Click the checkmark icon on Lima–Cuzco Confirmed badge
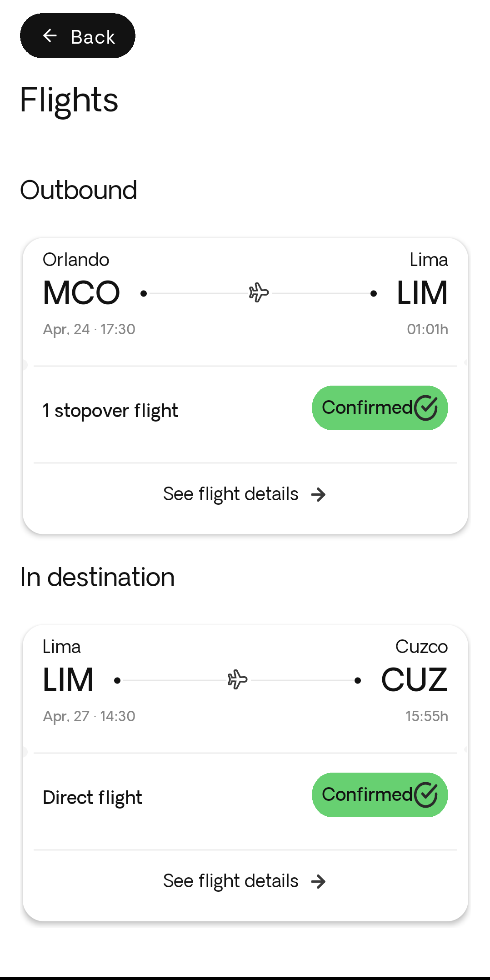Image resolution: width=490 pixels, height=980 pixels. point(426,795)
